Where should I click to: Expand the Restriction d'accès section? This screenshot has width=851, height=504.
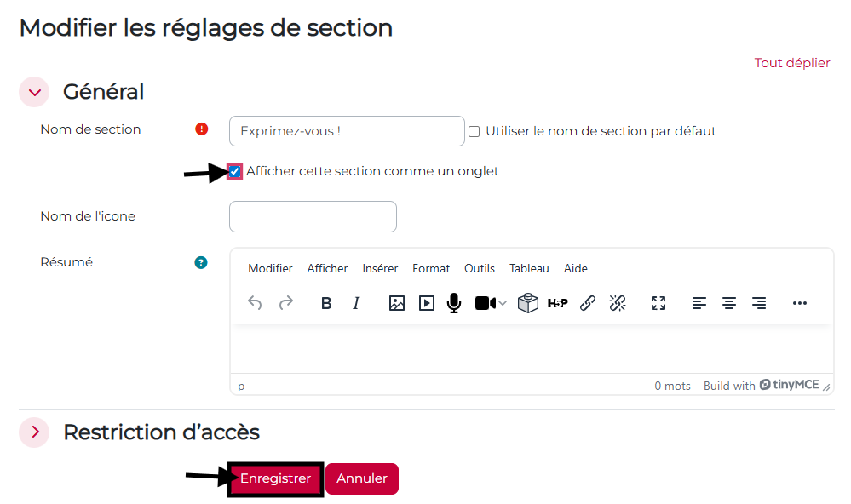tap(35, 432)
